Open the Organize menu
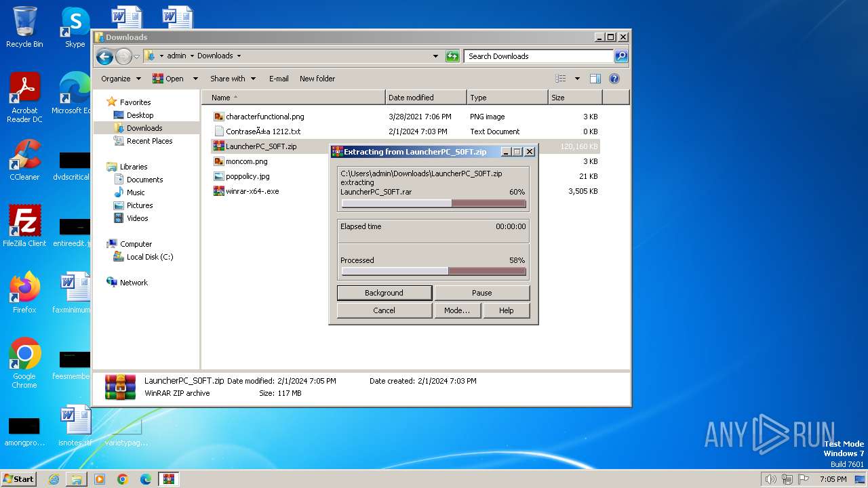The width and height of the screenshot is (868, 488). point(121,79)
